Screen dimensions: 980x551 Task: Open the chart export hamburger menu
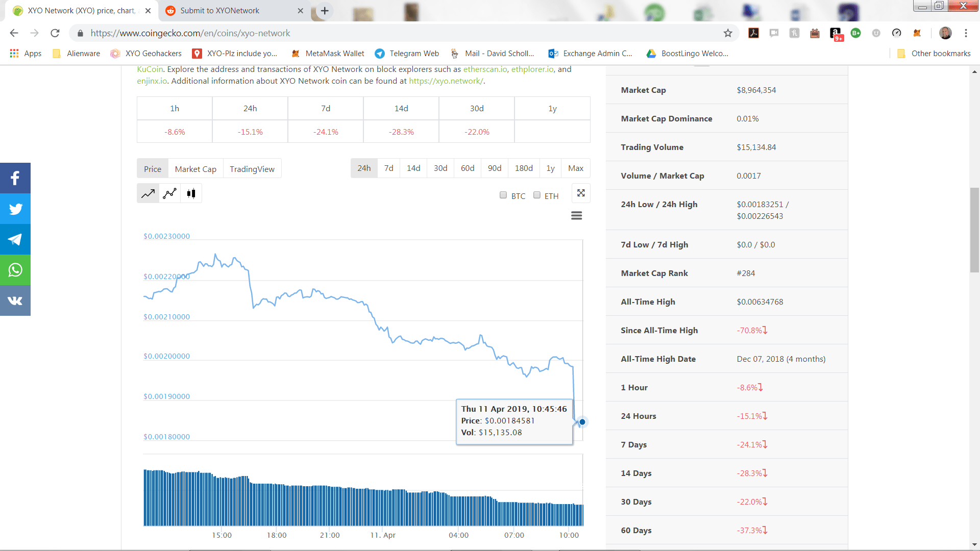point(576,215)
